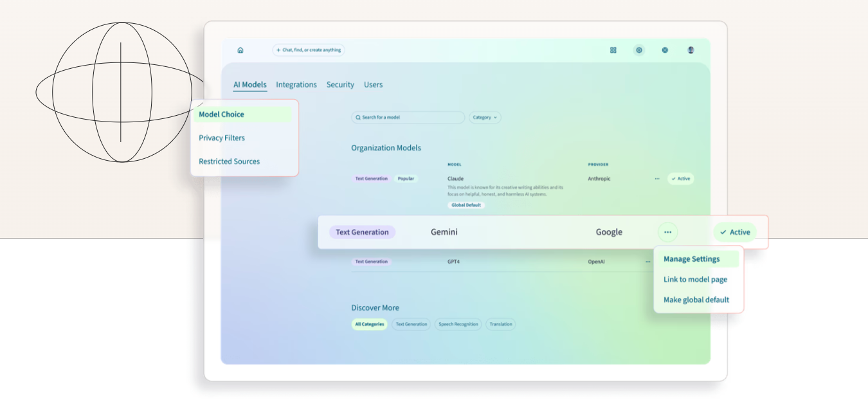Click the Google provider label

click(609, 232)
